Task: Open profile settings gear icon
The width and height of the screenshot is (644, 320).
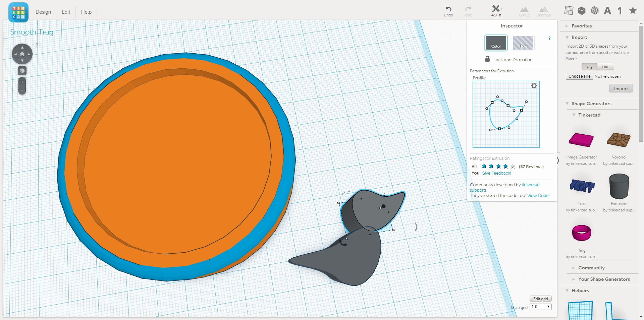Action: click(534, 86)
